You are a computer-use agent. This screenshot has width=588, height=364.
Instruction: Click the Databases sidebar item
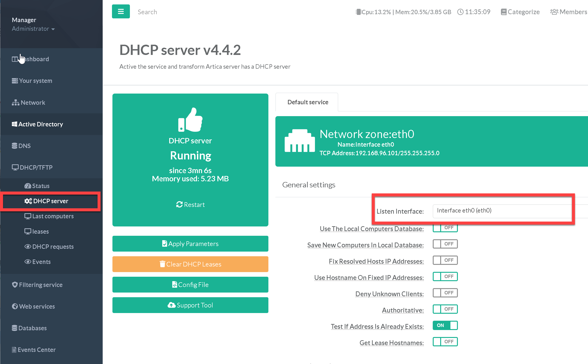pos(32,328)
